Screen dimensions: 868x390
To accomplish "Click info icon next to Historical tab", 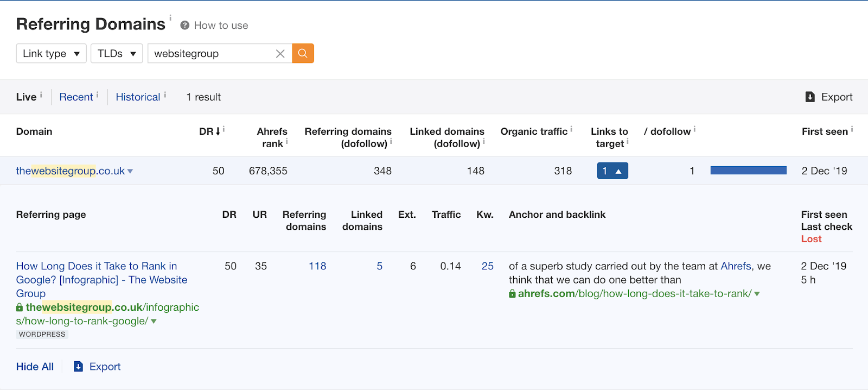I will click(x=165, y=95).
